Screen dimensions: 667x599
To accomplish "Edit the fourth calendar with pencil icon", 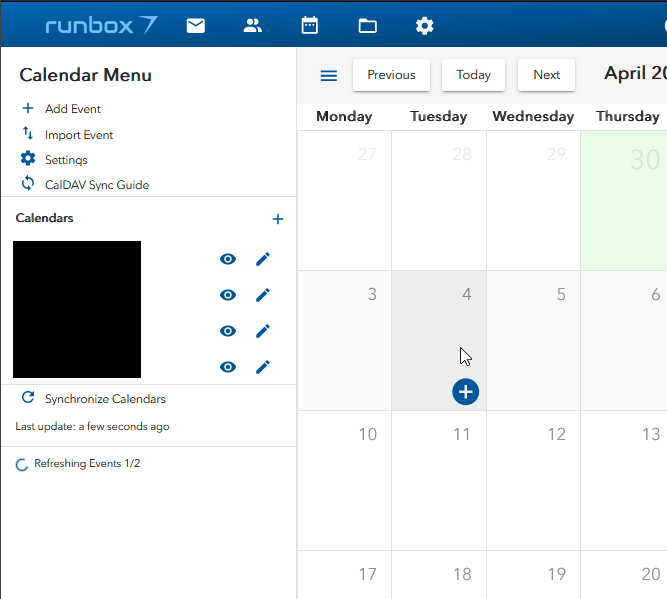I will (263, 367).
